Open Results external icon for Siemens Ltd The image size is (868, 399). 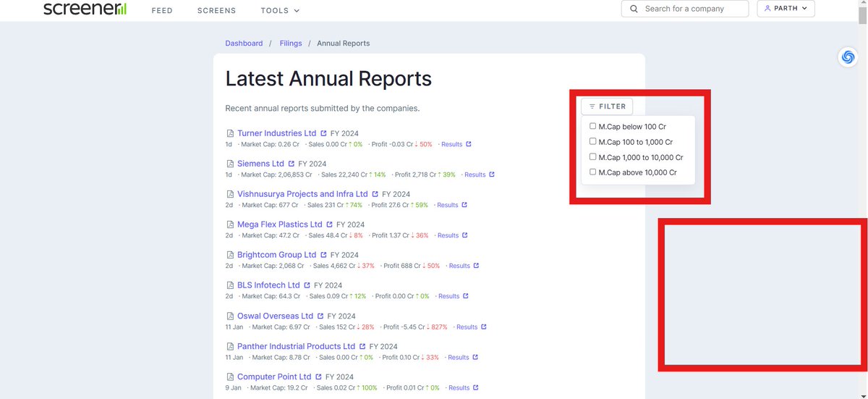(492, 175)
